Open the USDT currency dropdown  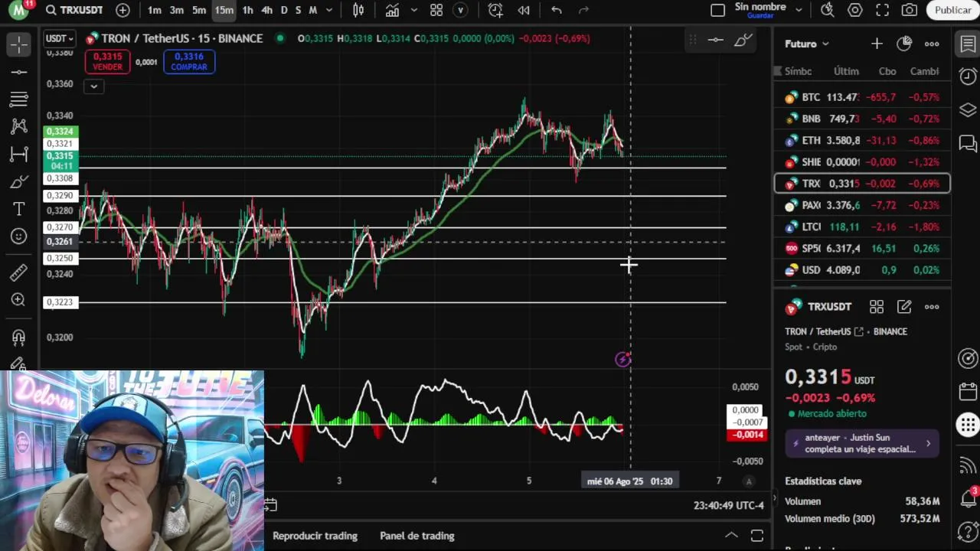[x=60, y=38]
